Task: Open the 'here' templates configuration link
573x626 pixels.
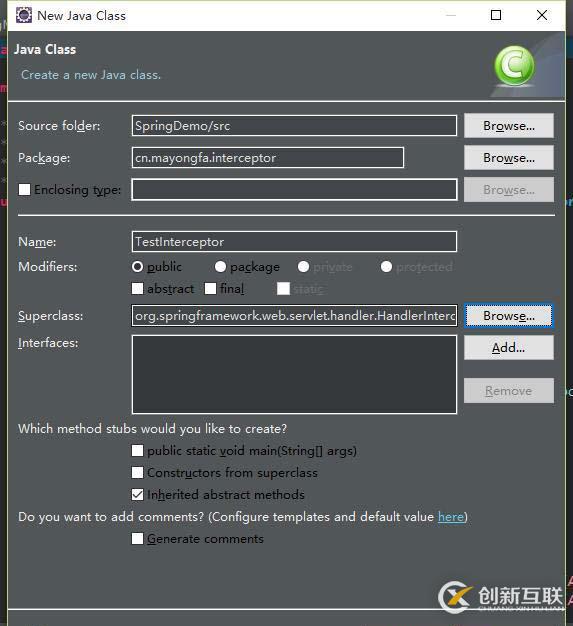Action: (451, 517)
